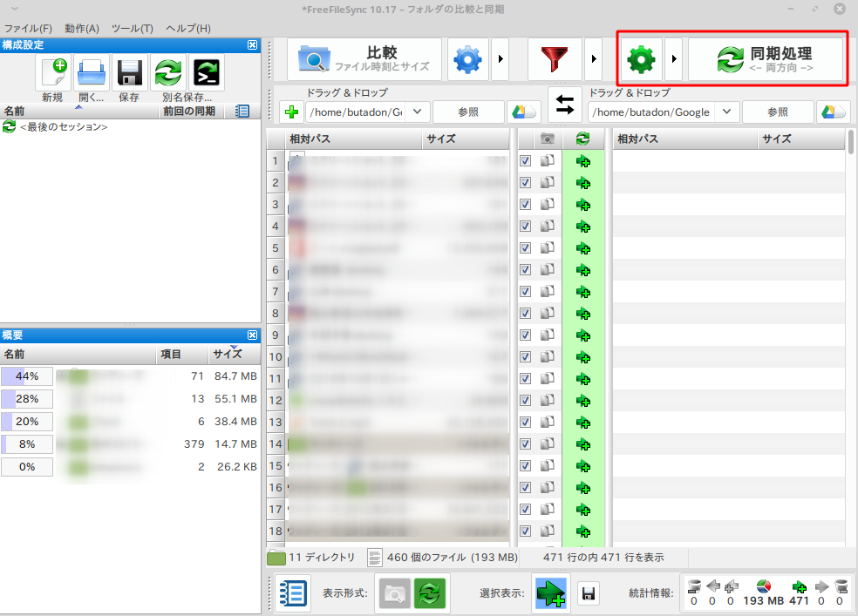The height and width of the screenshot is (616, 858).
Task: Click right folder path input field
Action: pos(651,112)
